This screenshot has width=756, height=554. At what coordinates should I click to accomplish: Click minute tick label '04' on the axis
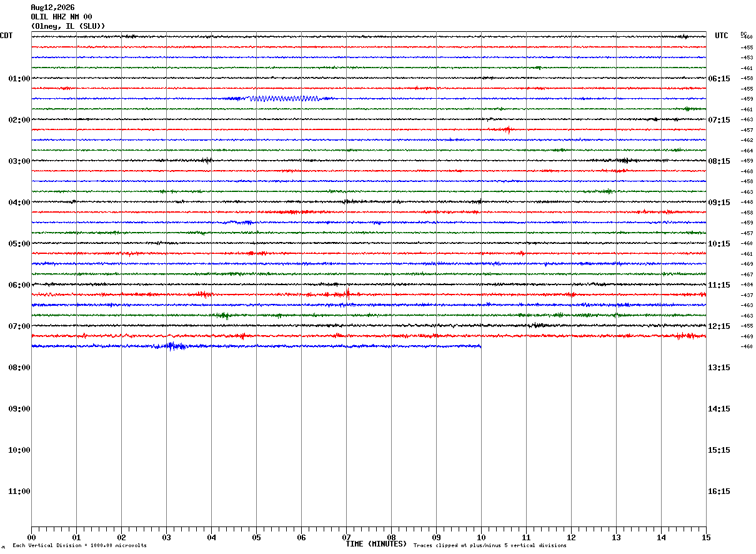211,538
